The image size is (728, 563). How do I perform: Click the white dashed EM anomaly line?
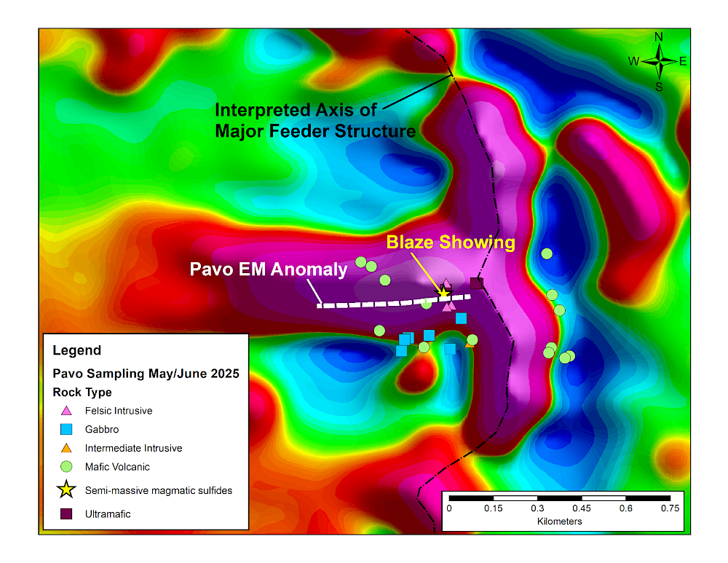pos(379,303)
